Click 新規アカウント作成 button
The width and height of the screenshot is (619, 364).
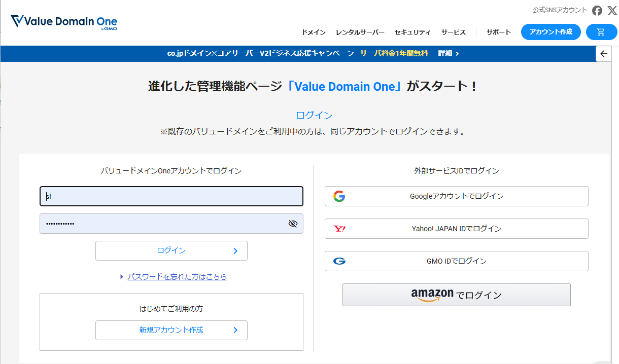[171, 330]
